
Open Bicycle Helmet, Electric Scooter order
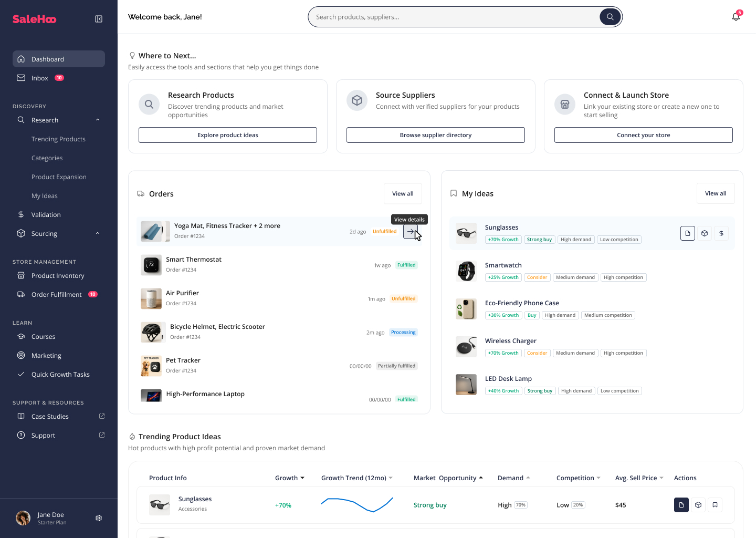279,332
